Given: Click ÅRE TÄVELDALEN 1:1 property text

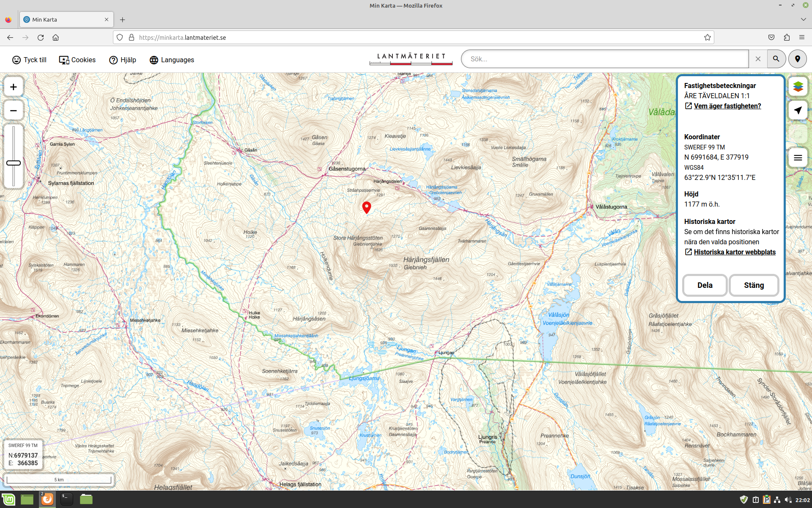Looking at the screenshot, I should (717, 96).
